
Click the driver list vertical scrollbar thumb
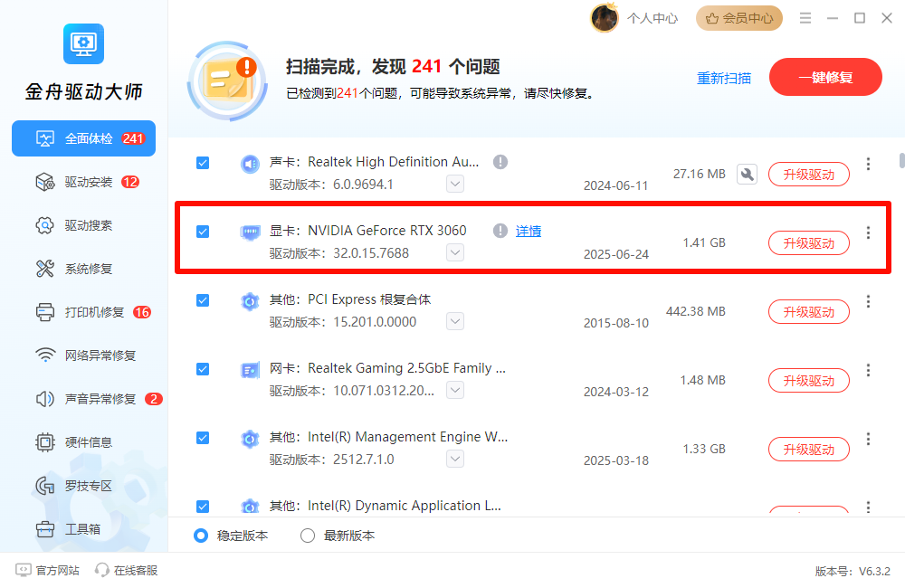[901, 160]
